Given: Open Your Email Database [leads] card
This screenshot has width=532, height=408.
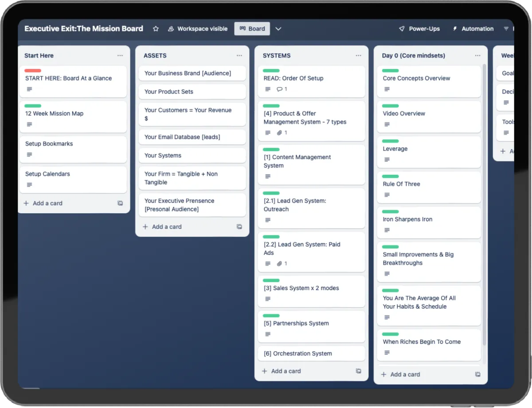Looking at the screenshot, I should point(192,137).
